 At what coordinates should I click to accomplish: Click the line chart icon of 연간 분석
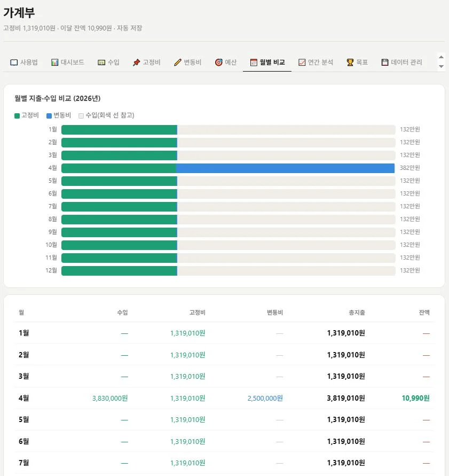302,62
